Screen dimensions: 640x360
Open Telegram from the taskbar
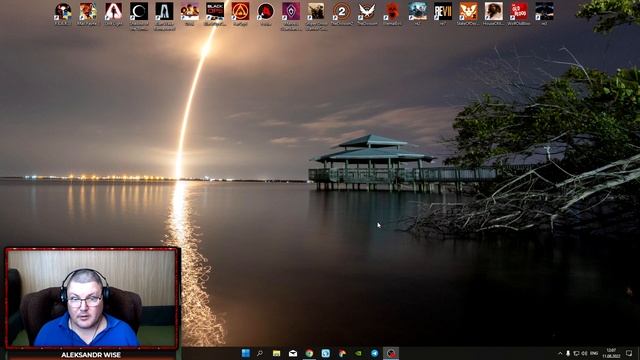375,353
